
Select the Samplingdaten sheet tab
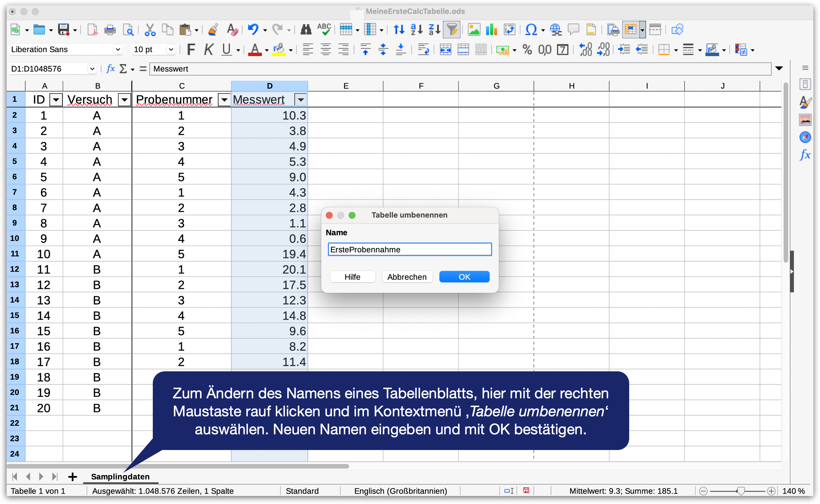(x=120, y=477)
